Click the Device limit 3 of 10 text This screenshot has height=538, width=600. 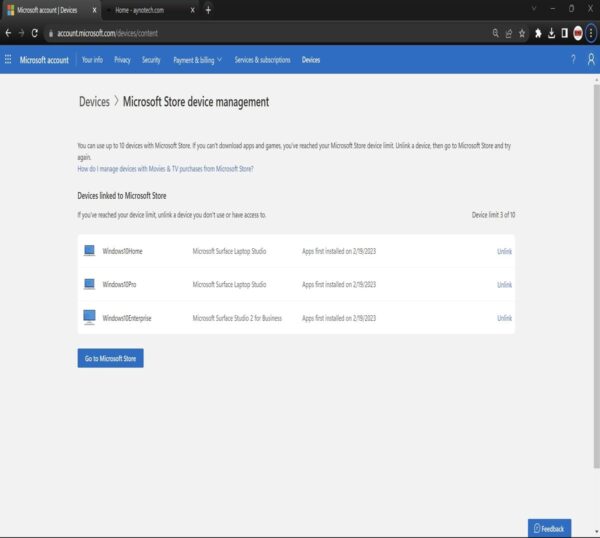click(493, 215)
